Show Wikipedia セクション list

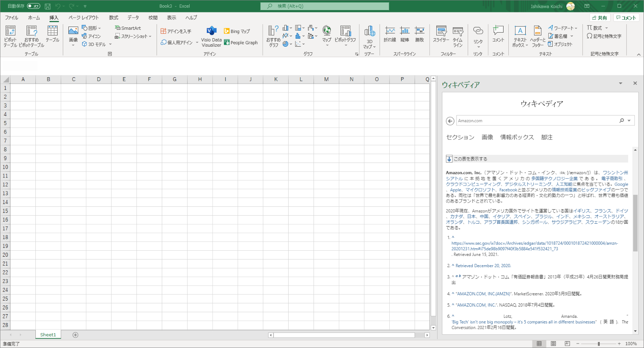(460, 137)
